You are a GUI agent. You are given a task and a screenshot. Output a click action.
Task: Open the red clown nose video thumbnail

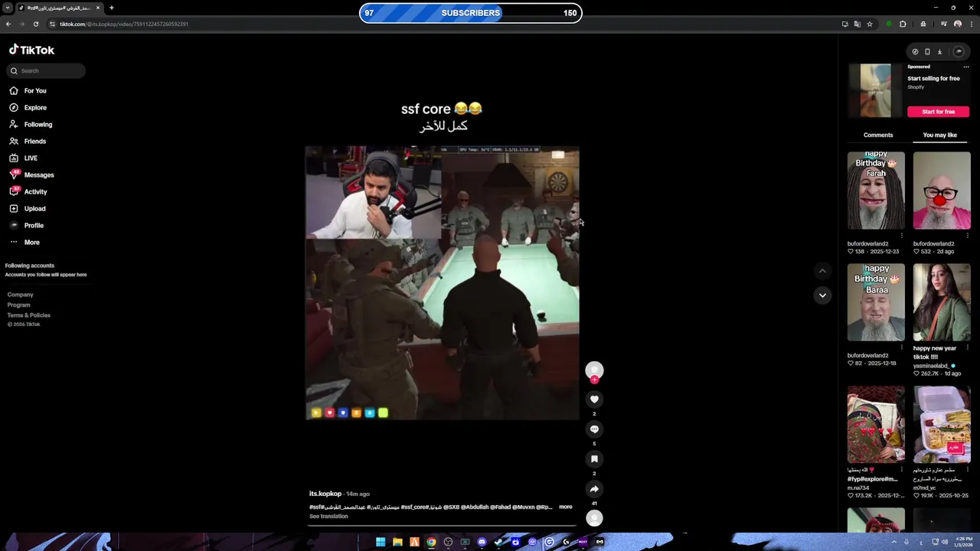pyautogui.click(x=942, y=190)
